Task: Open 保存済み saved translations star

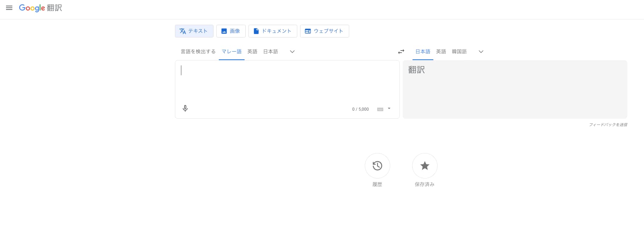Action: pyautogui.click(x=425, y=166)
